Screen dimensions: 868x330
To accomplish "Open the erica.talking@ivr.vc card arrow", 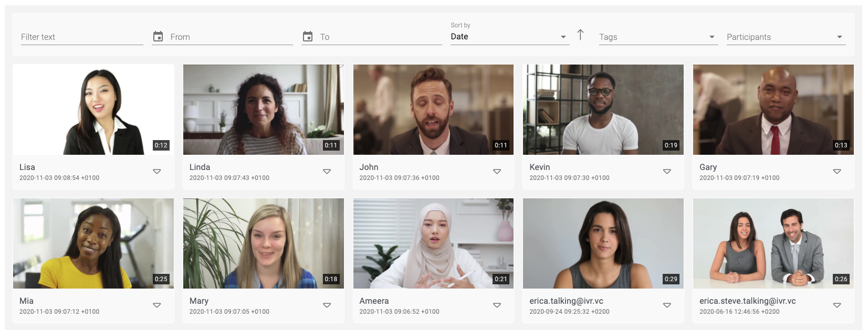I will point(667,305).
